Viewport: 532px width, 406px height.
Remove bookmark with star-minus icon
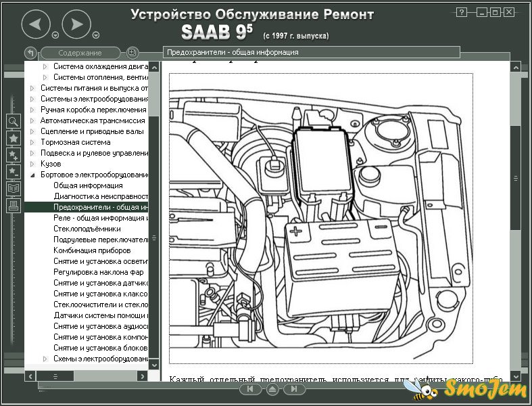pyautogui.click(x=14, y=172)
